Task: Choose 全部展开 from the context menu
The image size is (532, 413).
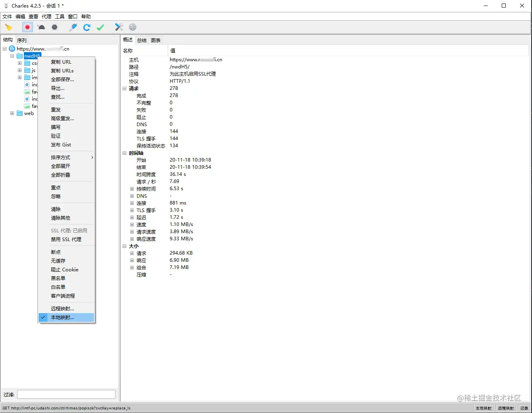Action: [66, 166]
